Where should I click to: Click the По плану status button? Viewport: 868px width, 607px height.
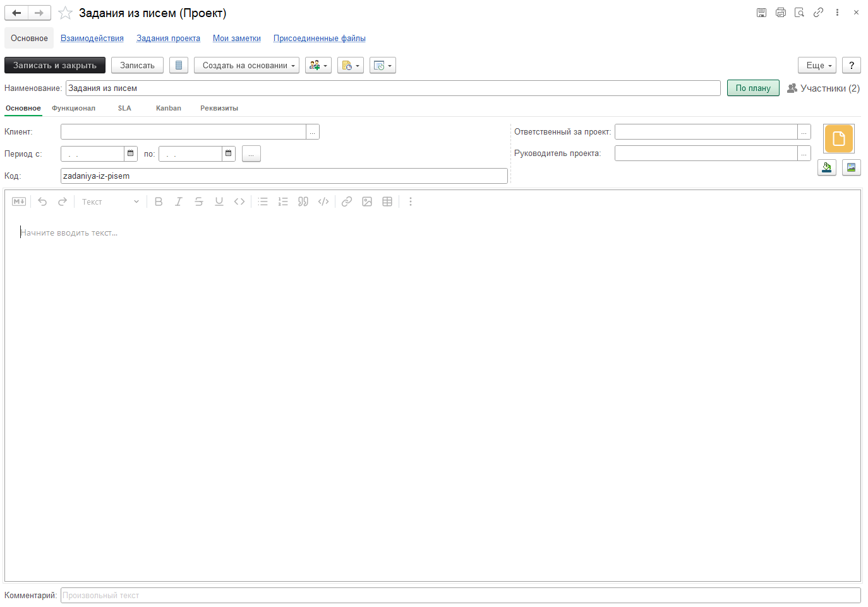point(753,88)
